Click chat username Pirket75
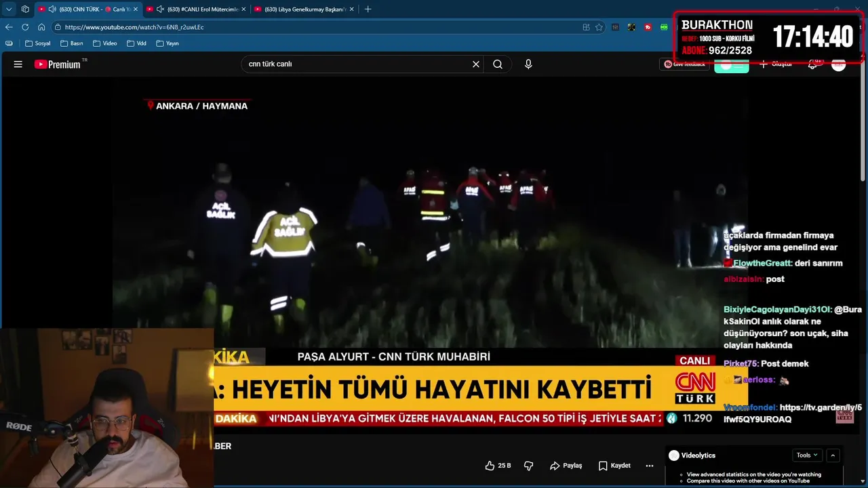The width and height of the screenshot is (868, 488). click(741, 364)
